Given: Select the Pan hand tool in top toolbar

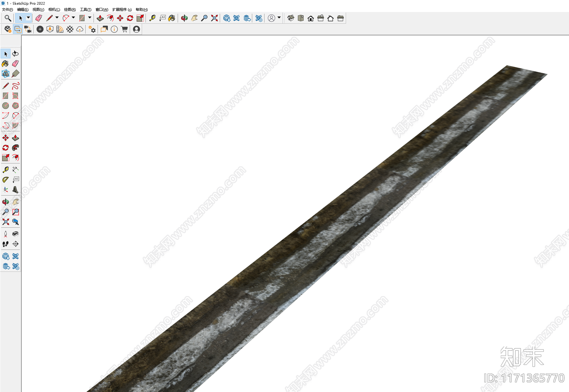Looking at the screenshot, I should pyautogui.click(x=194, y=18).
